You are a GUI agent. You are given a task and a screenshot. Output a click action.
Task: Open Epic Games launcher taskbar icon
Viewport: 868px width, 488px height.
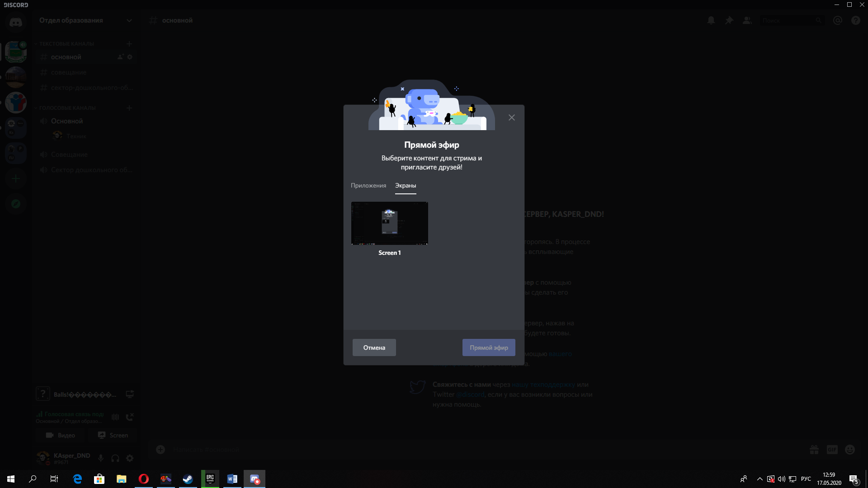(210, 479)
